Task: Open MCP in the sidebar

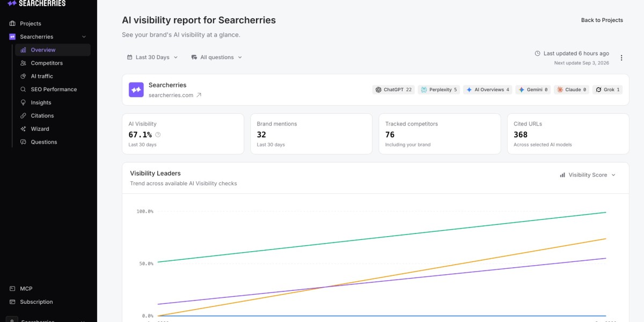Action: [26, 289]
